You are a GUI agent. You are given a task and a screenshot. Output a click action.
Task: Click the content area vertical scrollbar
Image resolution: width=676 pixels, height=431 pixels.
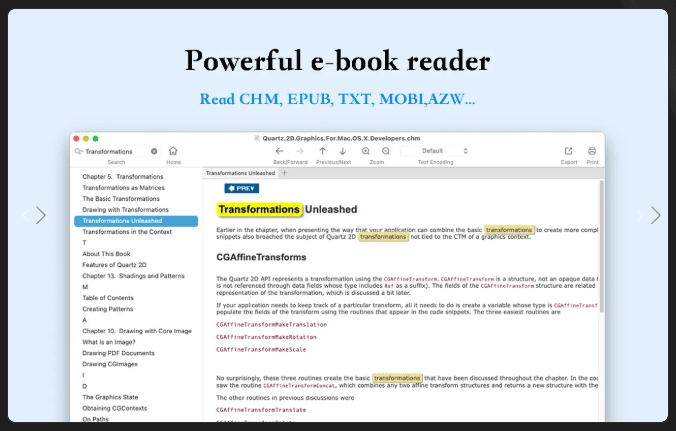601,246
